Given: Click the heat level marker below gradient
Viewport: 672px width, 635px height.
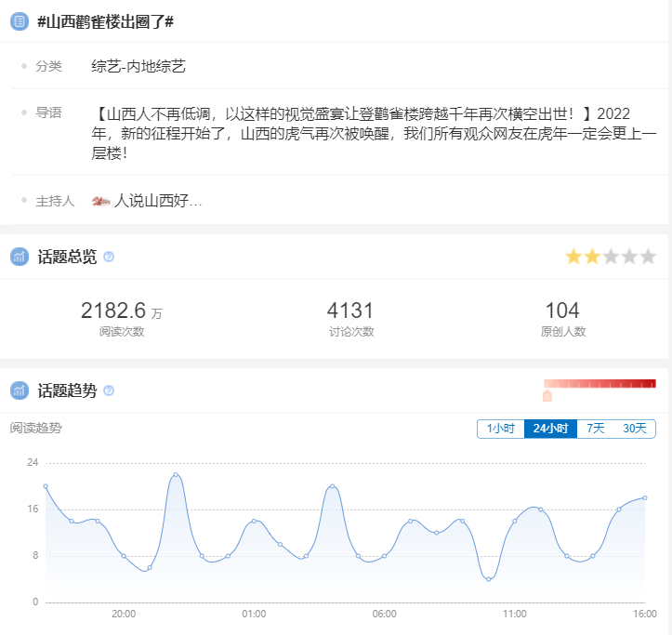Looking at the screenshot, I should 547,396.
